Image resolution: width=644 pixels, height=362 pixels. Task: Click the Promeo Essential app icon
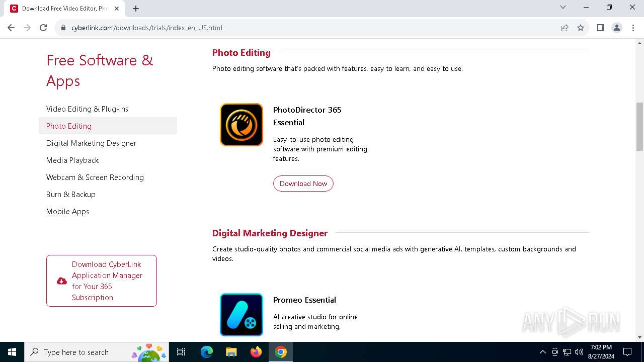(242, 315)
